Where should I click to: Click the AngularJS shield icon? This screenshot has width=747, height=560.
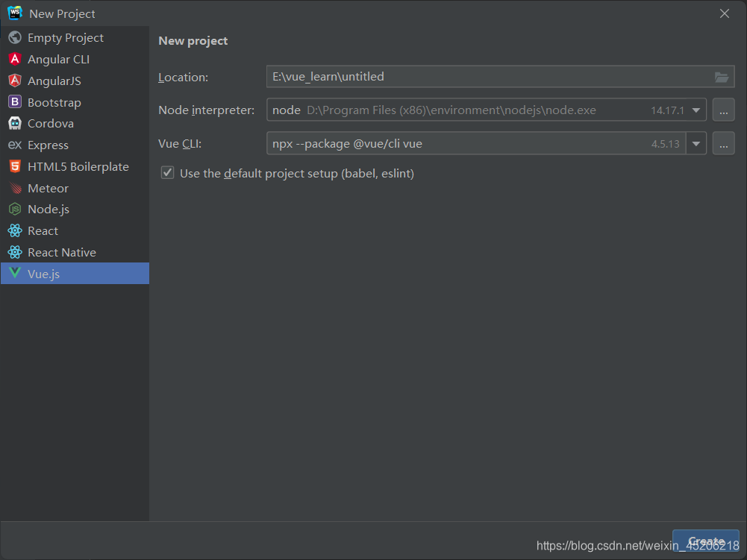(15, 81)
